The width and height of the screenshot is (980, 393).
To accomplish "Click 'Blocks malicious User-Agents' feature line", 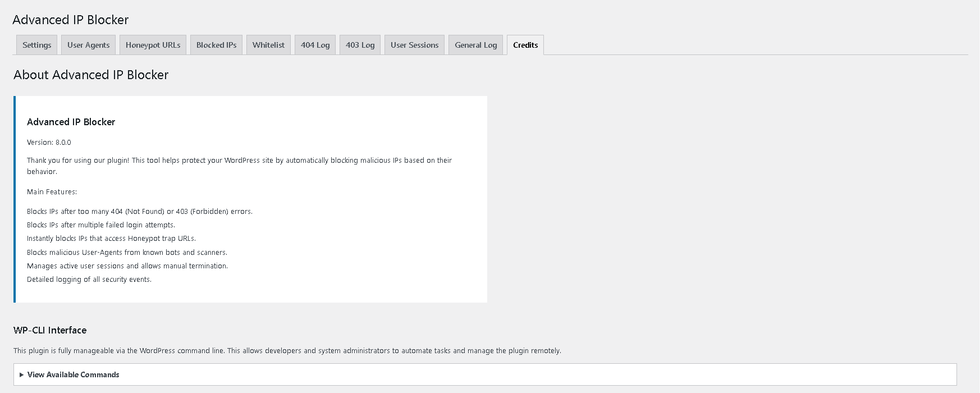I will click(127, 253).
